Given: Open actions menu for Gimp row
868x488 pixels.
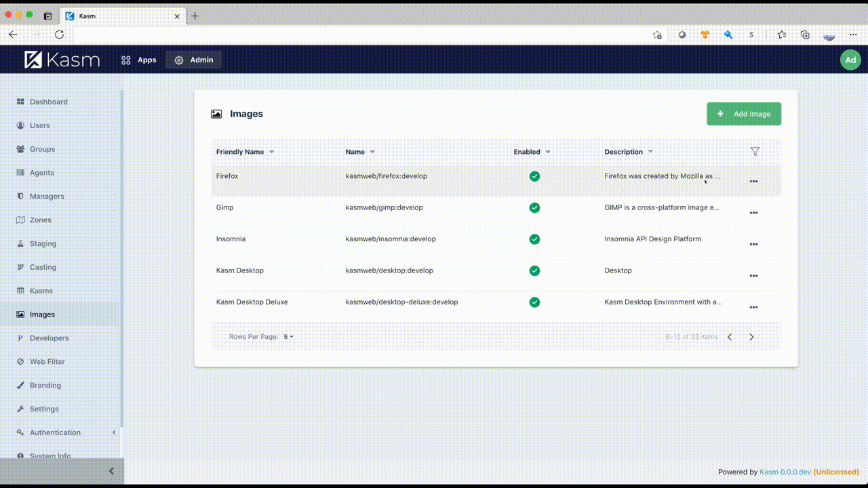Looking at the screenshot, I should [753, 213].
